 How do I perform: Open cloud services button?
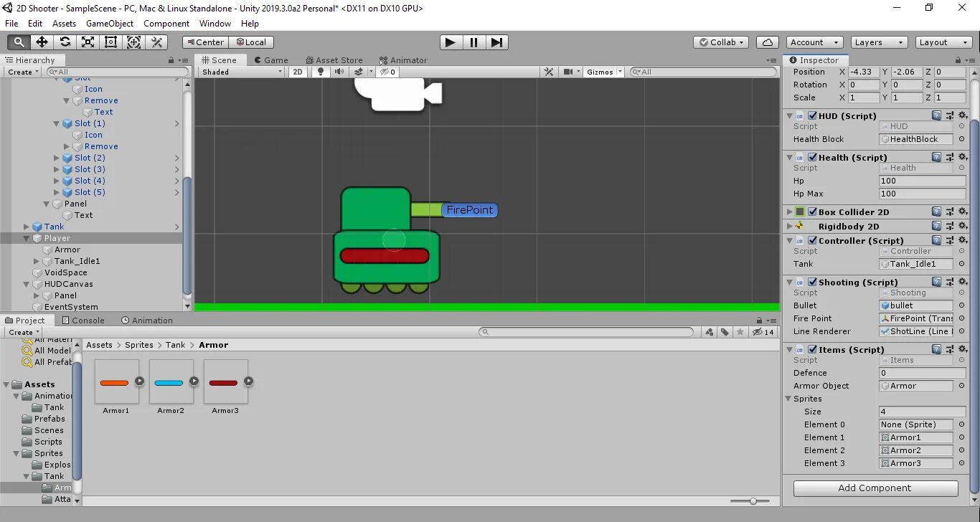[x=768, y=42]
